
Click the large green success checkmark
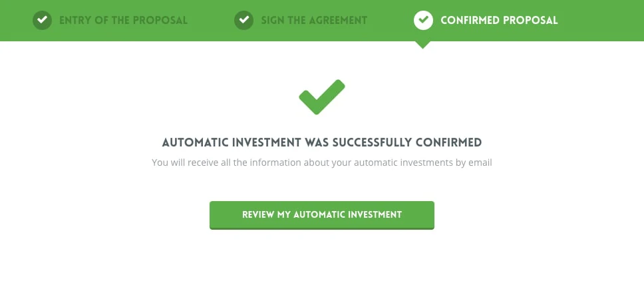(x=322, y=97)
